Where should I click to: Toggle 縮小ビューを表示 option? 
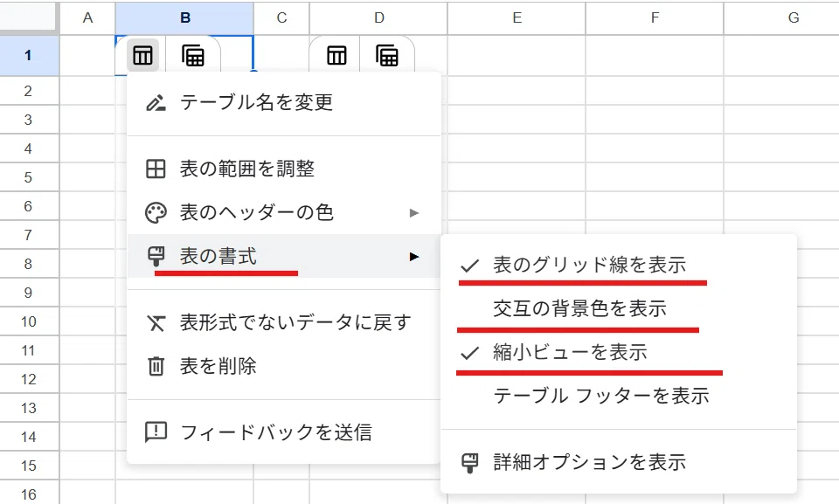(x=619, y=353)
